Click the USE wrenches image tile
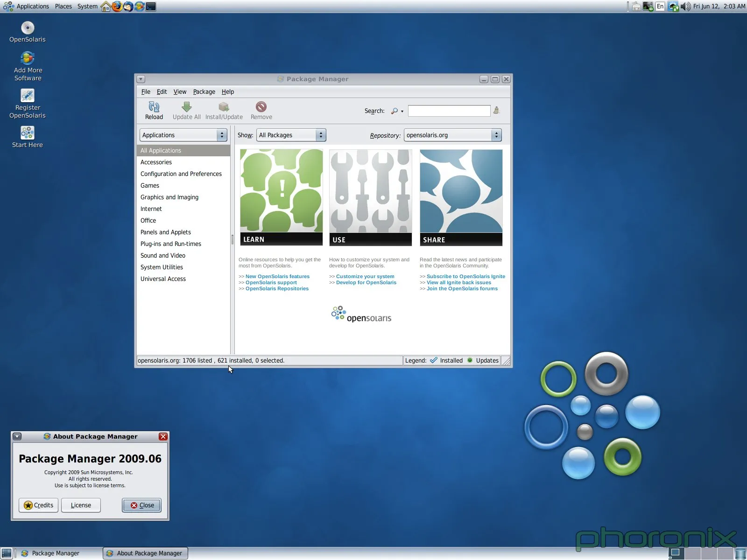Viewport: 747px width, 560px height. point(371,197)
